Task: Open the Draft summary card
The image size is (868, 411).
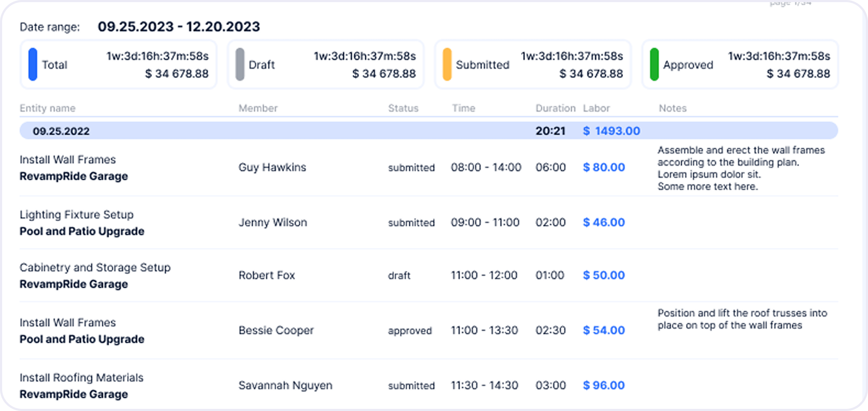Action: (x=326, y=64)
